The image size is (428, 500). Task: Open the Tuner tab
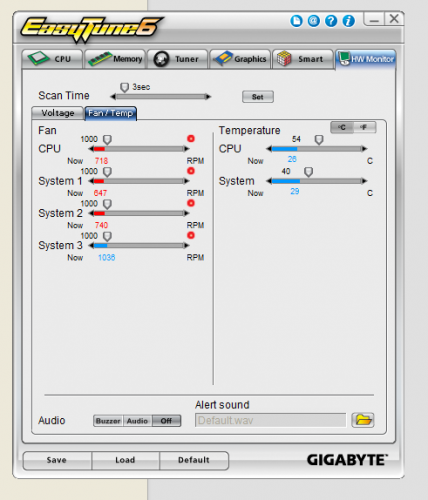pos(177,59)
